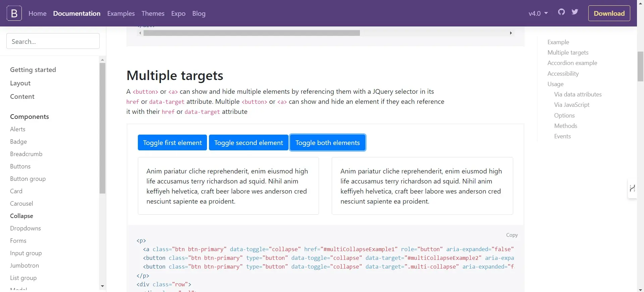Focus the Search input field
644x292 pixels.
(x=53, y=42)
